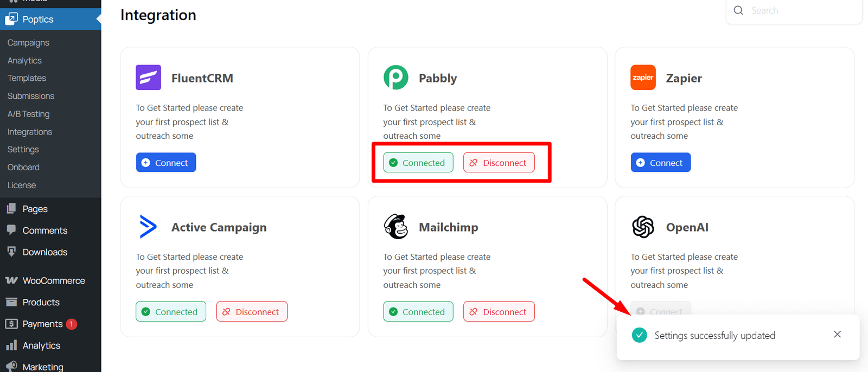Click the search magnifier icon
This screenshot has height=372, width=868.
(x=738, y=10)
